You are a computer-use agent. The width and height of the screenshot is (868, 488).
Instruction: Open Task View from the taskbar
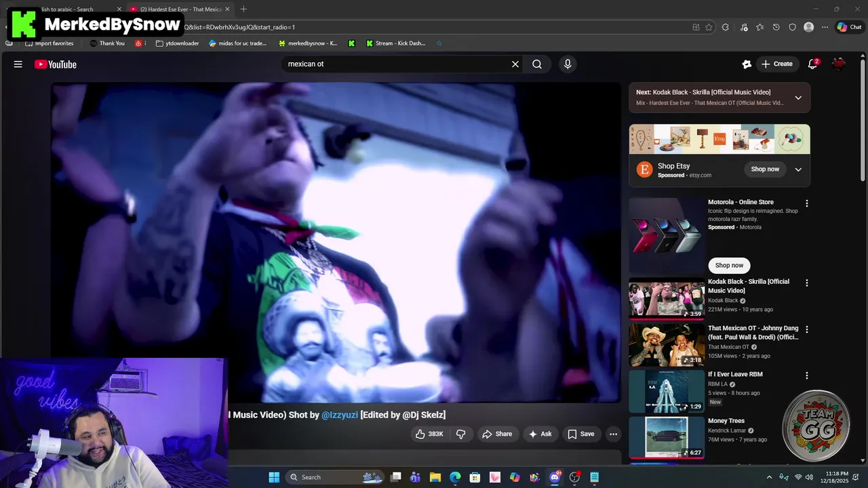(396, 477)
